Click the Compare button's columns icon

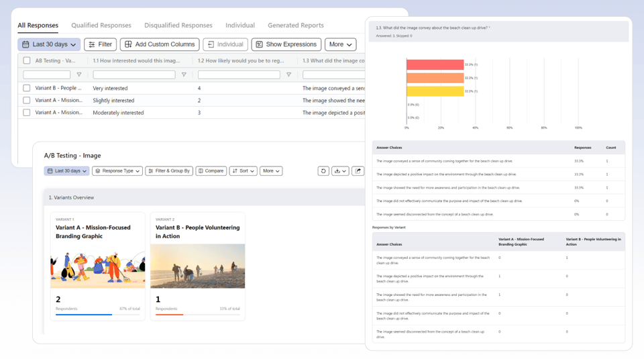(x=201, y=171)
